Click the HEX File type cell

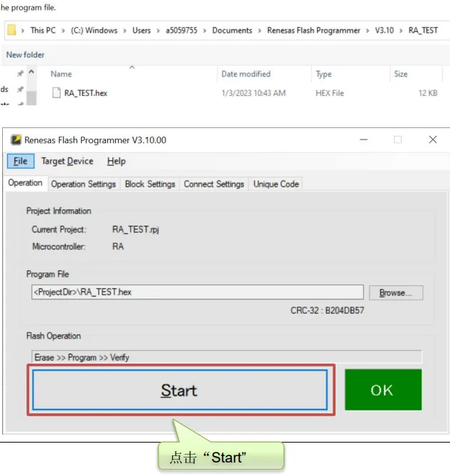pos(330,93)
